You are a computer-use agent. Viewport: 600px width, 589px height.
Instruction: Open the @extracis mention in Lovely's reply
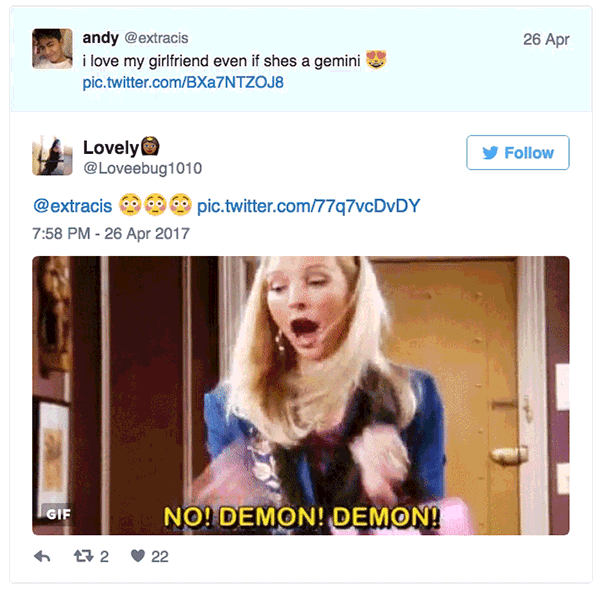point(73,206)
